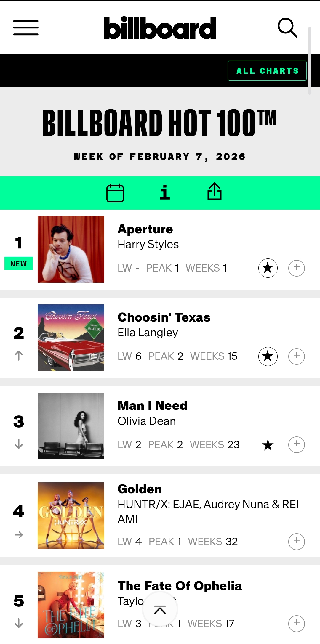This screenshot has width=320, height=644.
Task: Open the hamburger navigation menu
Action: point(26,28)
